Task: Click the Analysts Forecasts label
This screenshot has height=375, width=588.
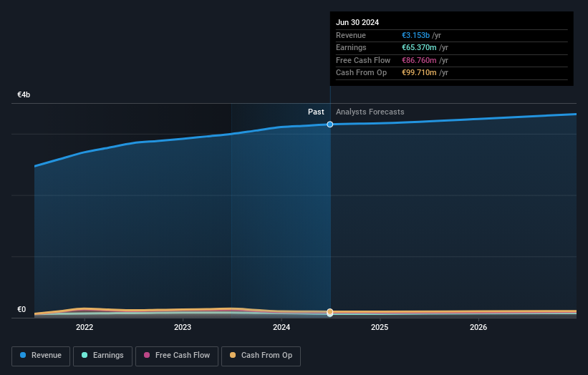Action: coord(370,112)
